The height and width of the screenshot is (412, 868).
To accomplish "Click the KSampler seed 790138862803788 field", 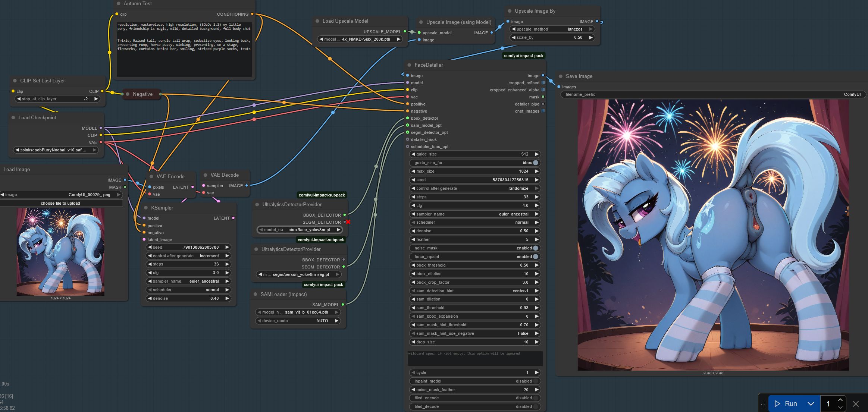I will [188, 248].
